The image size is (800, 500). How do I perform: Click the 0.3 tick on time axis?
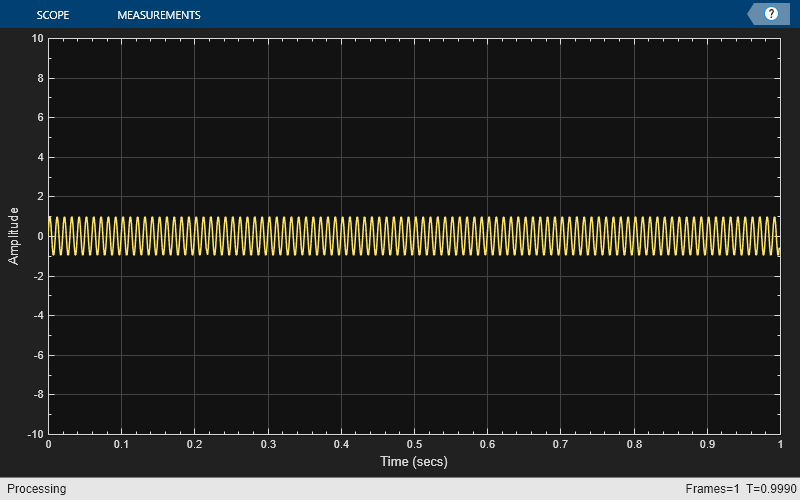[x=268, y=444]
